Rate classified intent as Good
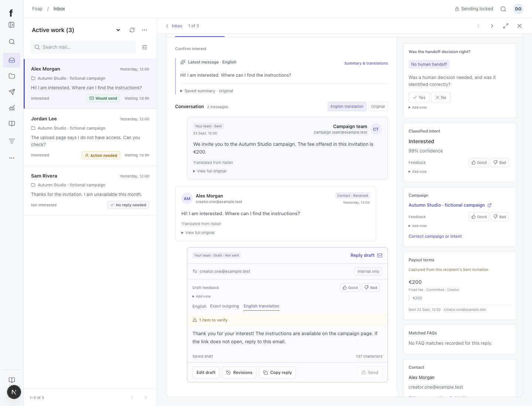The height and width of the screenshot is (406, 532). click(479, 163)
